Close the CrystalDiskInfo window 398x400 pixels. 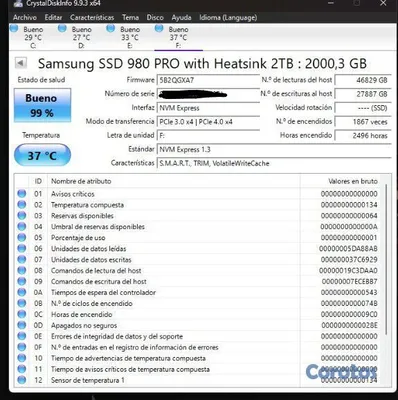pyautogui.click(x=383, y=3)
